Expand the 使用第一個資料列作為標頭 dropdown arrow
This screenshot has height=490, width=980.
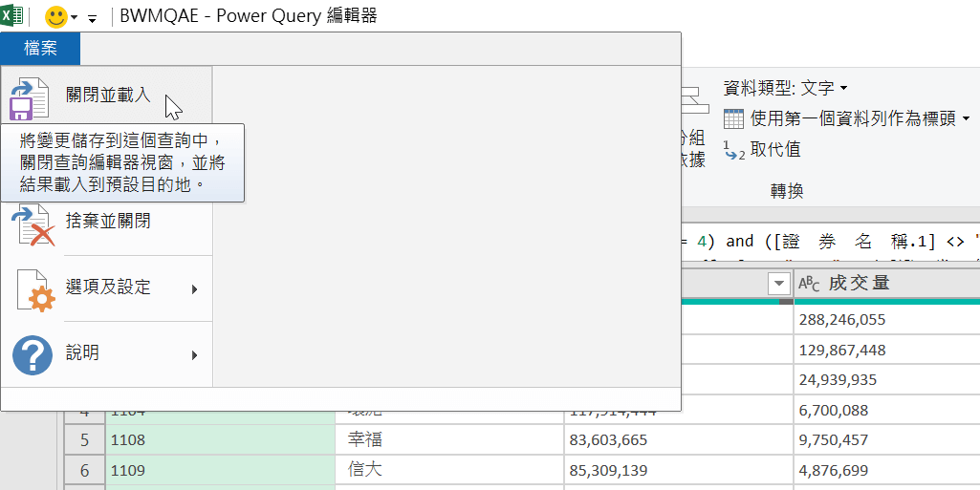[x=967, y=118]
